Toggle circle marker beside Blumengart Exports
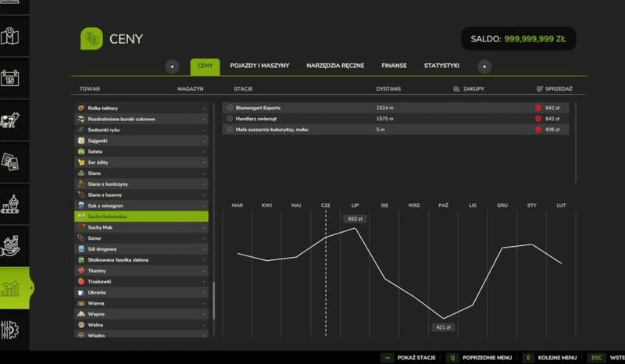Screen dimensions: 625x364 pyautogui.click(x=230, y=108)
